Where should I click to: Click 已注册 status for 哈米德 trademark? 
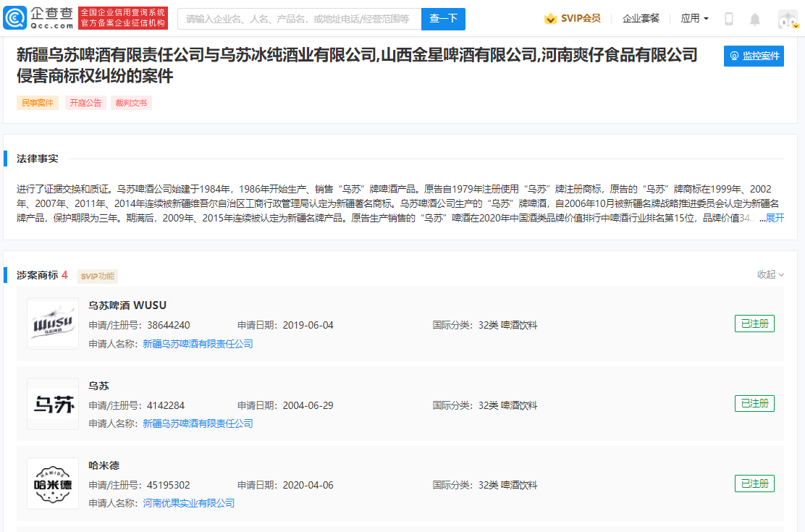coord(754,484)
